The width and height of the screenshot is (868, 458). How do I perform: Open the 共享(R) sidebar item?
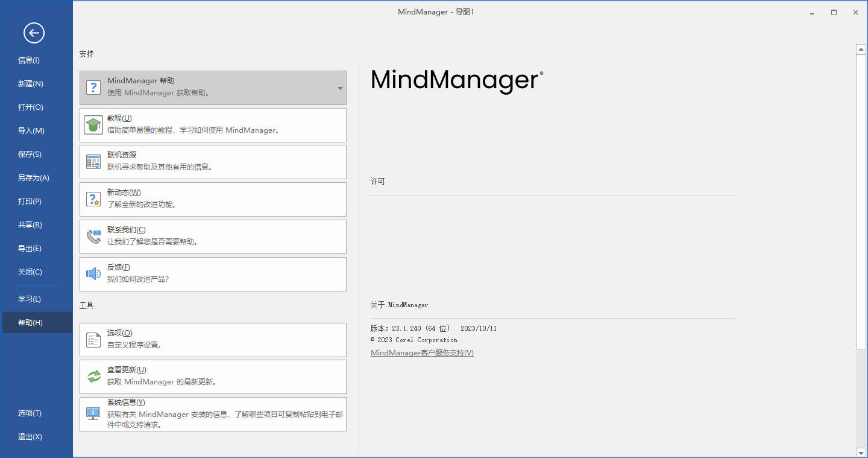[36, 225]
